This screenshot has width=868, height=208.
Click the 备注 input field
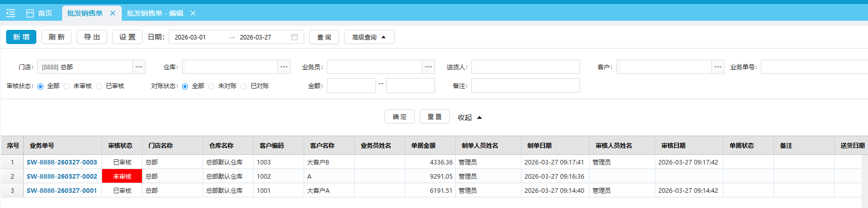pyautogui.click(x=525, y=86)
